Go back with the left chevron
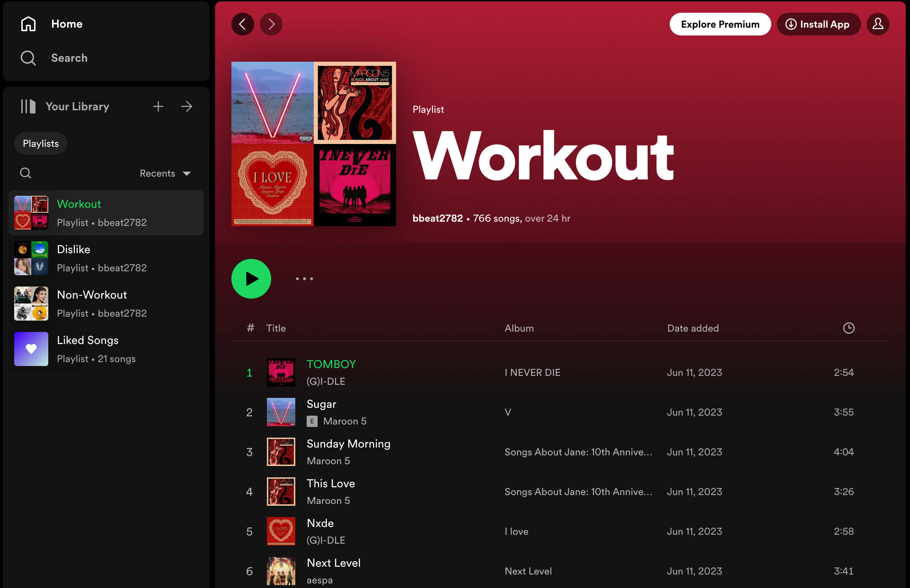The height and width of the screenshot is (588, 910). click(243, 24)
